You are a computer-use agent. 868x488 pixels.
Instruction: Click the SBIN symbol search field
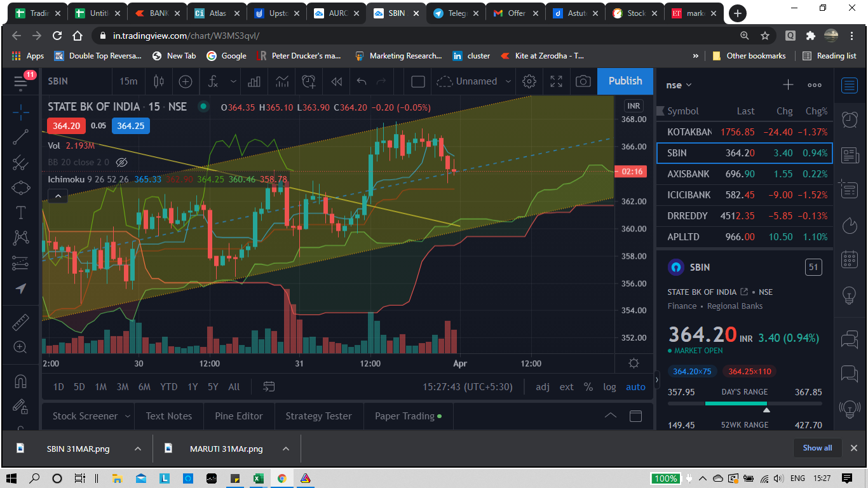[76, 81]
